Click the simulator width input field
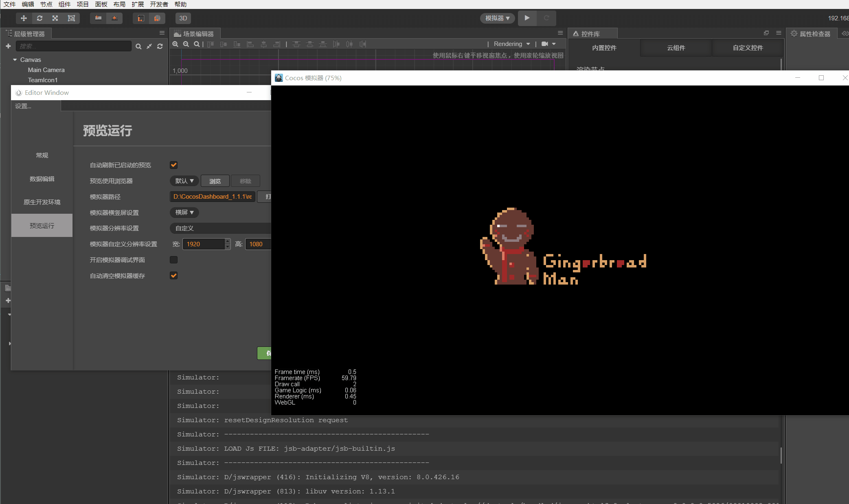This screenshot has width=849, height=504. coord(203,244)
